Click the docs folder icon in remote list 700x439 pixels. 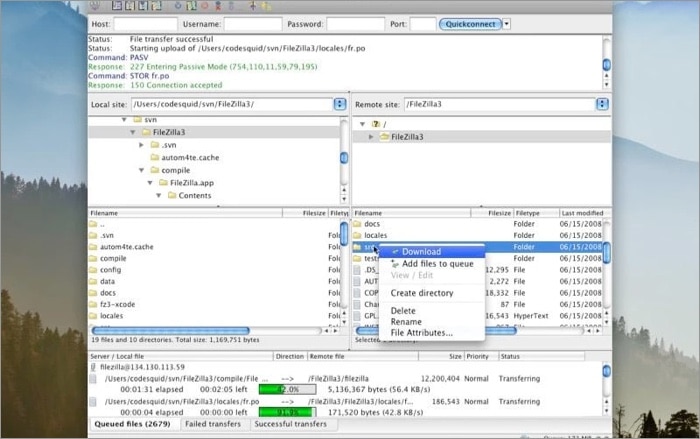pos(358,224)
